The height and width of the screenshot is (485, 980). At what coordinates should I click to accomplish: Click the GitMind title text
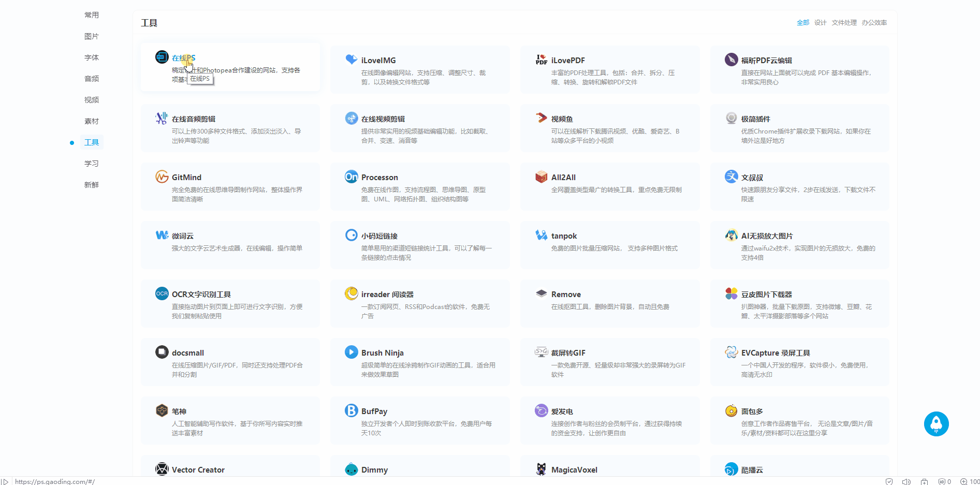[187, 178]
